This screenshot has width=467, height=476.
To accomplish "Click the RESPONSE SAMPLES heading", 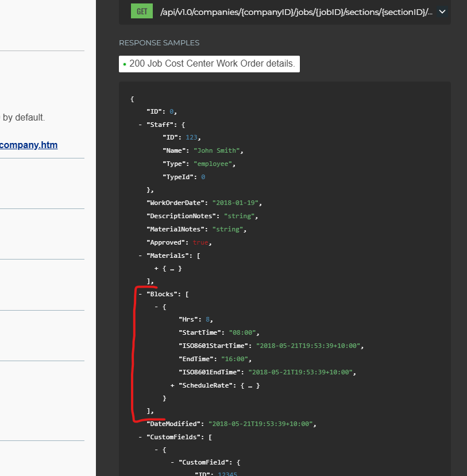I will (x=159, y=43).
